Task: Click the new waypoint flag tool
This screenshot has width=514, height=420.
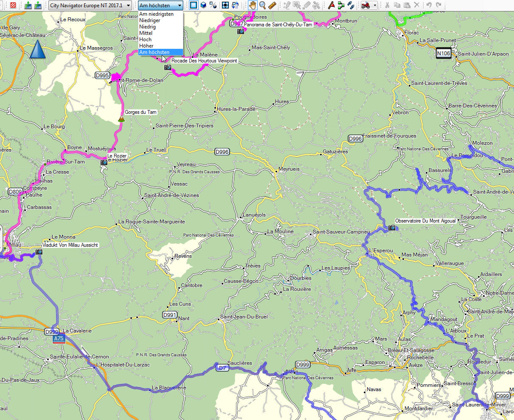Action: [x=331, y=5]
